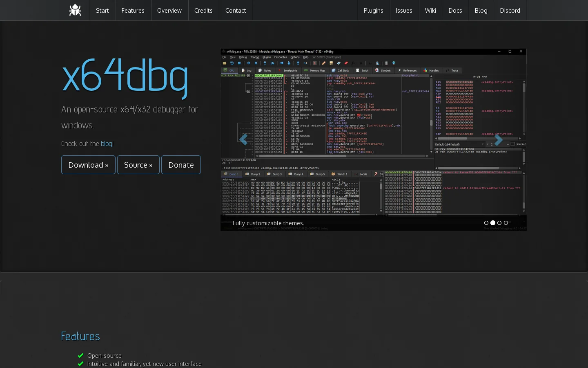Go to Credits in the navbar
The width and height of the screenshot is (588, 368).
(x=203, y=10)
